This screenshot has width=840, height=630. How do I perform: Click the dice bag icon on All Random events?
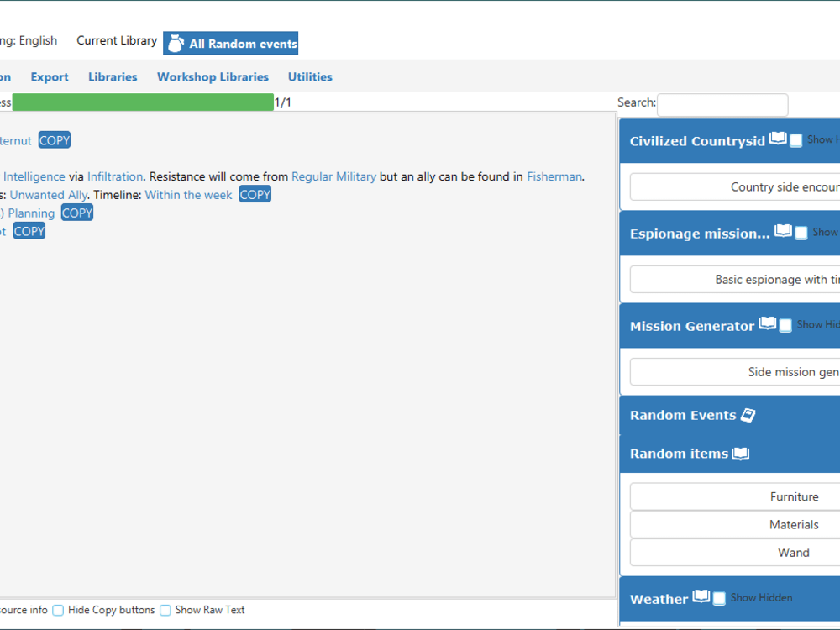(176, 42)
